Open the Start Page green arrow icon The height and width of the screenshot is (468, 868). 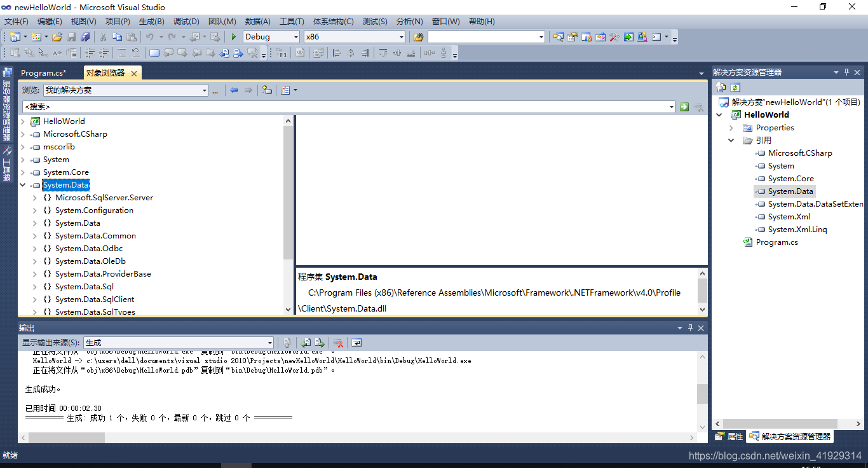click(628, 37)
